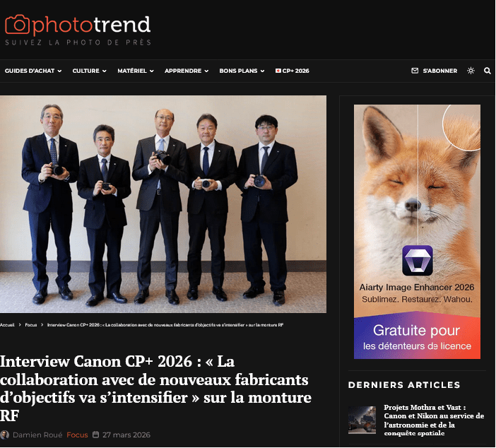Open the orange Focus category tag
This screenshot has width=496, height=448.
77,435
